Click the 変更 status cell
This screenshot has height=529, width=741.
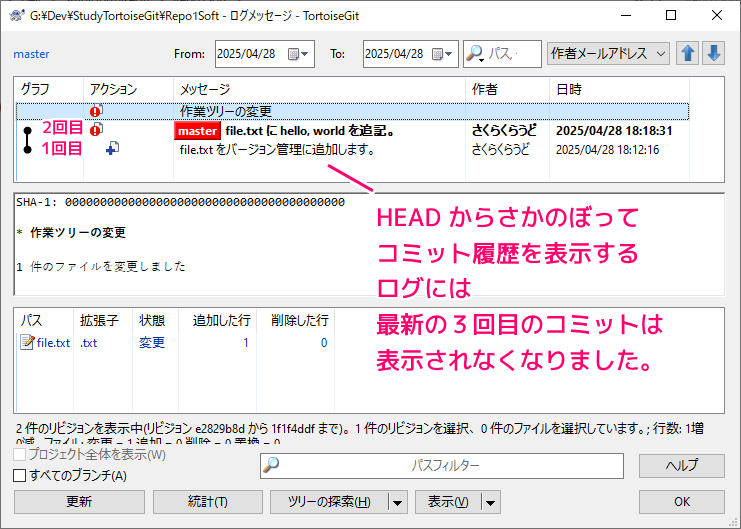152,342
